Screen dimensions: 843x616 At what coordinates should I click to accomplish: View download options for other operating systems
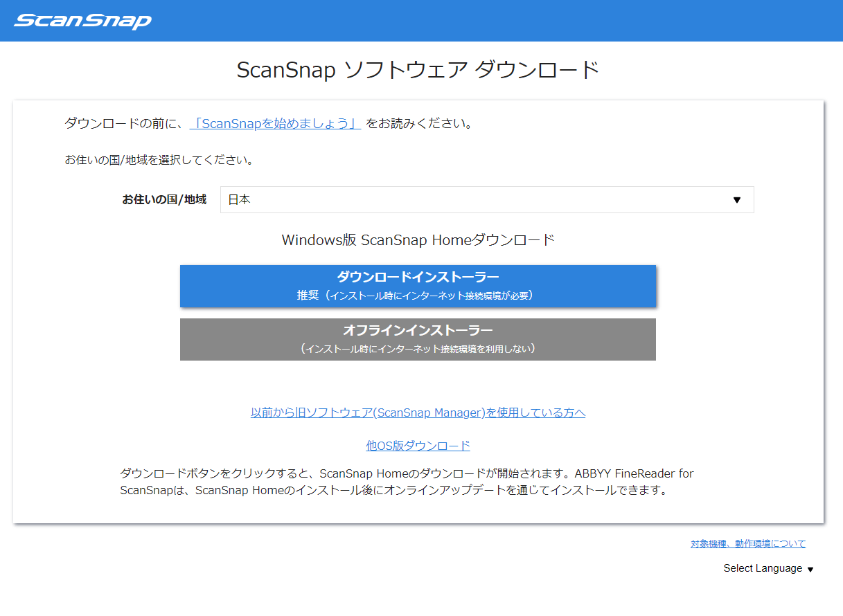click(x=418, y=445)
